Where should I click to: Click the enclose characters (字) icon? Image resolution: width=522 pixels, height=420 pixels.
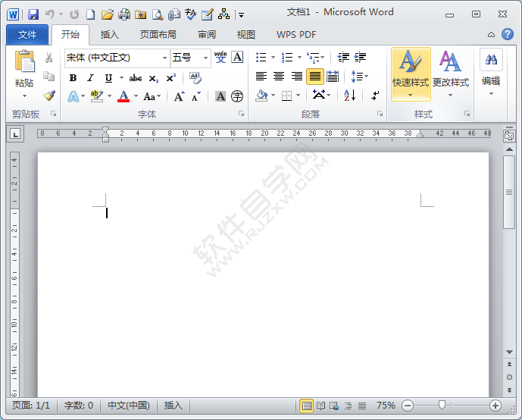click(237, 96)
